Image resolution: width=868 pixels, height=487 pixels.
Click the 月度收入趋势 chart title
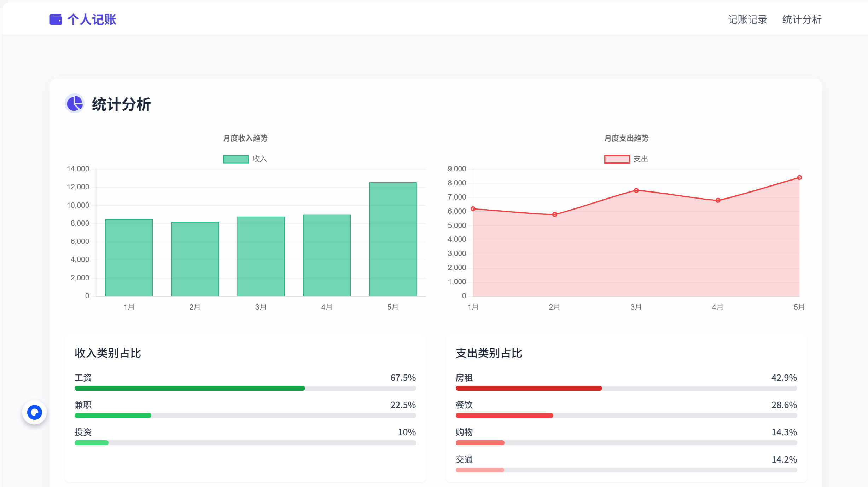pos(245,138)
